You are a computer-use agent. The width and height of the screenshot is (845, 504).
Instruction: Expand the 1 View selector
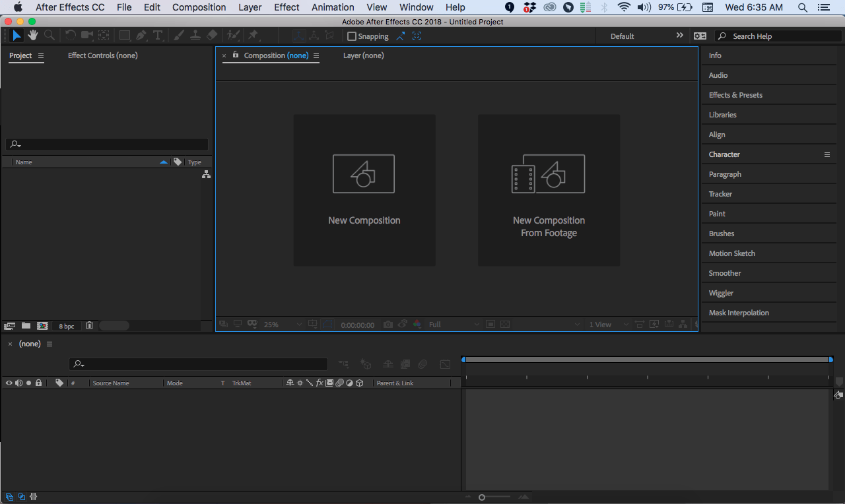[604, 324]
